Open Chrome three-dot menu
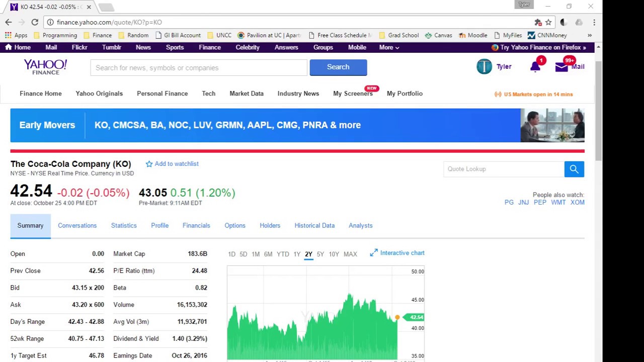Image resolution: width=644 pixels, height=362 pixels. pyautogui.click(x=594, y=22)
